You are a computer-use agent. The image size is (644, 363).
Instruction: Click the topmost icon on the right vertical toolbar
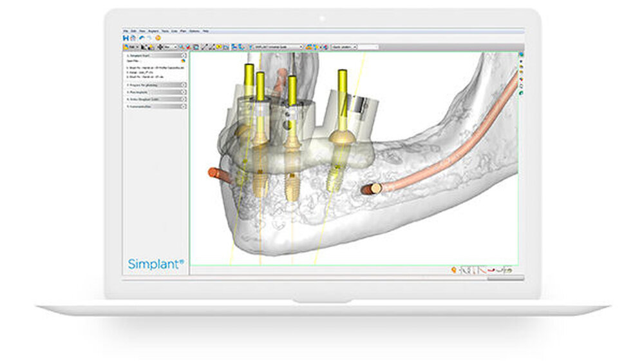[520, 55]
